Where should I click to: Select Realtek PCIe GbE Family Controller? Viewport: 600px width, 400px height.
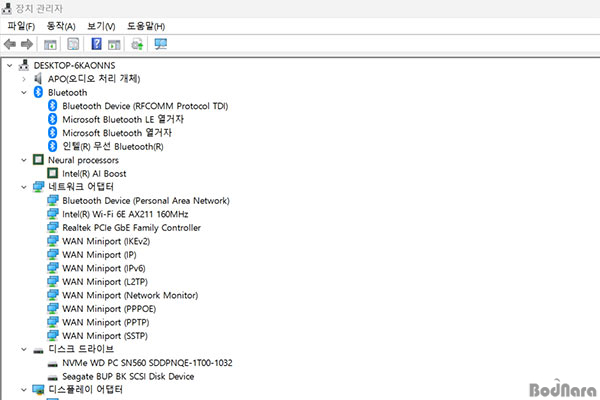pyautogui.click(x=131, y=228)
